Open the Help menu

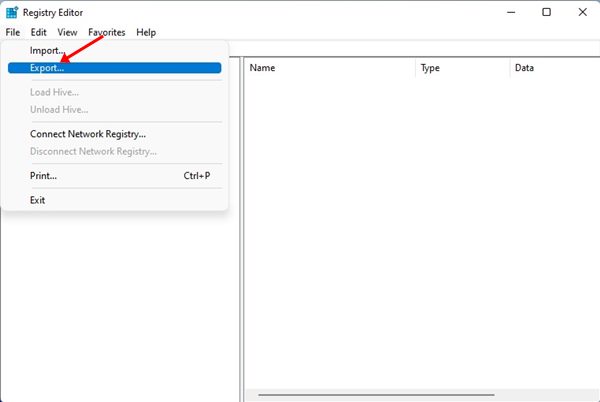click(x=146, y=33)
